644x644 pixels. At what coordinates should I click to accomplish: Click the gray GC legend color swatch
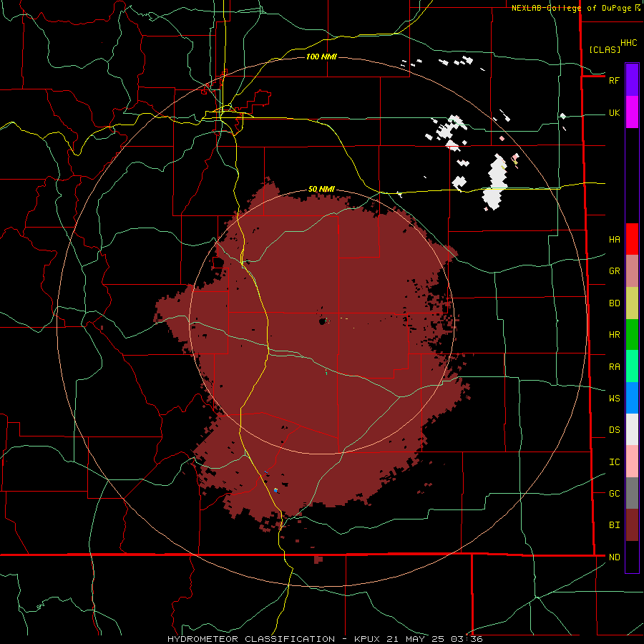click(x=632, y=493)
